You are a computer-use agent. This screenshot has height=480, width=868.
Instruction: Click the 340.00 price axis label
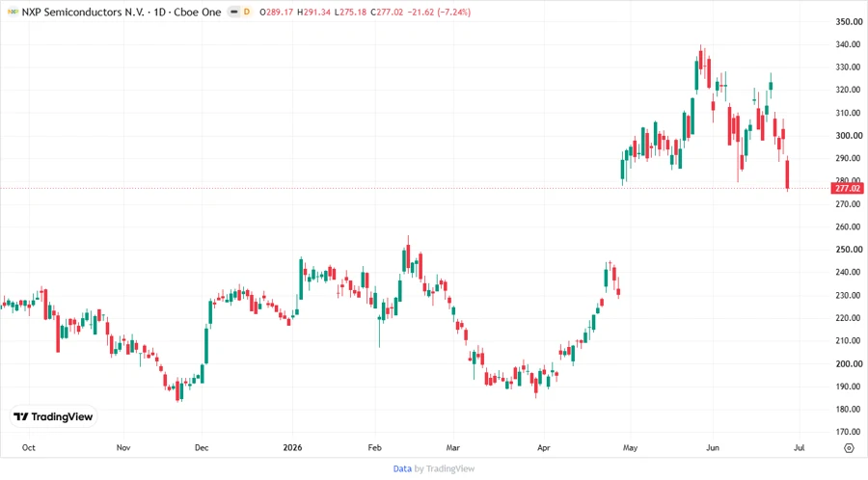[x=849, y=44]
